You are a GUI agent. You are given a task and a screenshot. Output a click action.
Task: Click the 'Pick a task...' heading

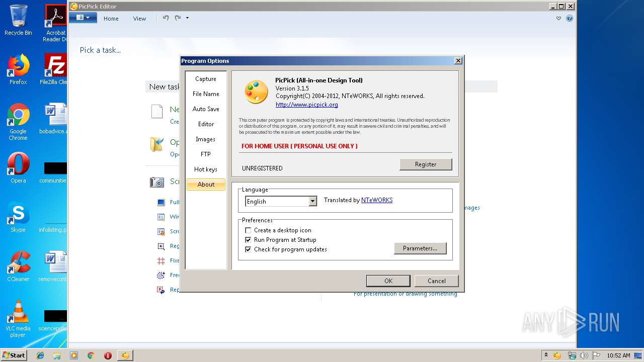pyautogui.click(x=100, y=50)
